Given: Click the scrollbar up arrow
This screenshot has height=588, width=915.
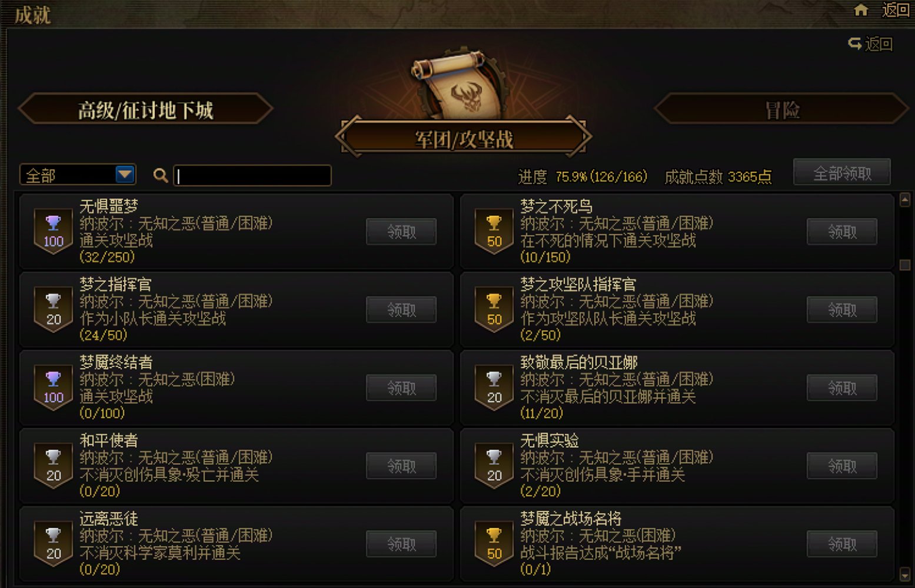Looking at the screenshot, I should (x=905, y=201).
